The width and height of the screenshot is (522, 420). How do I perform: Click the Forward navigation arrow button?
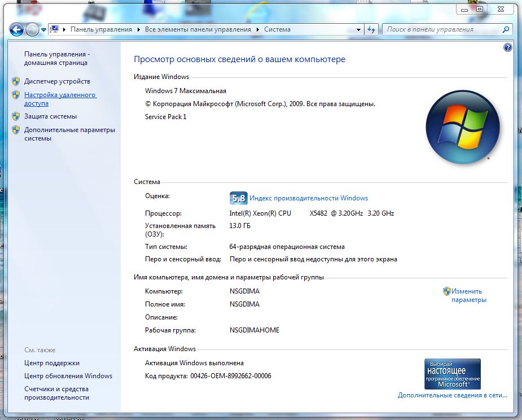[x=32, y=30]
